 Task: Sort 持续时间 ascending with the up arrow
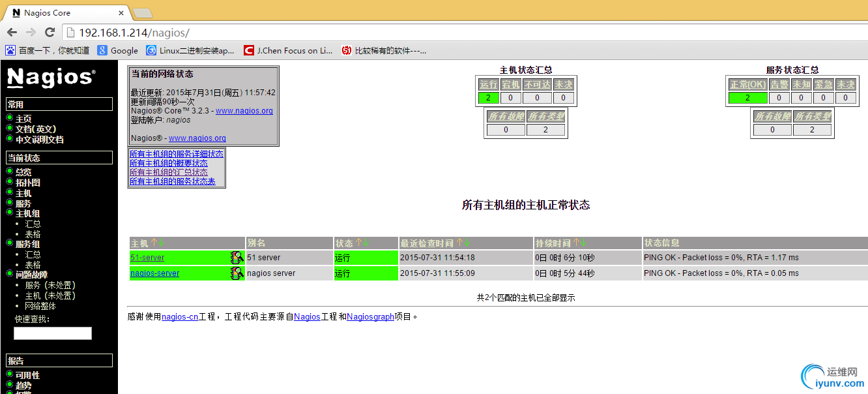point(577,243)
